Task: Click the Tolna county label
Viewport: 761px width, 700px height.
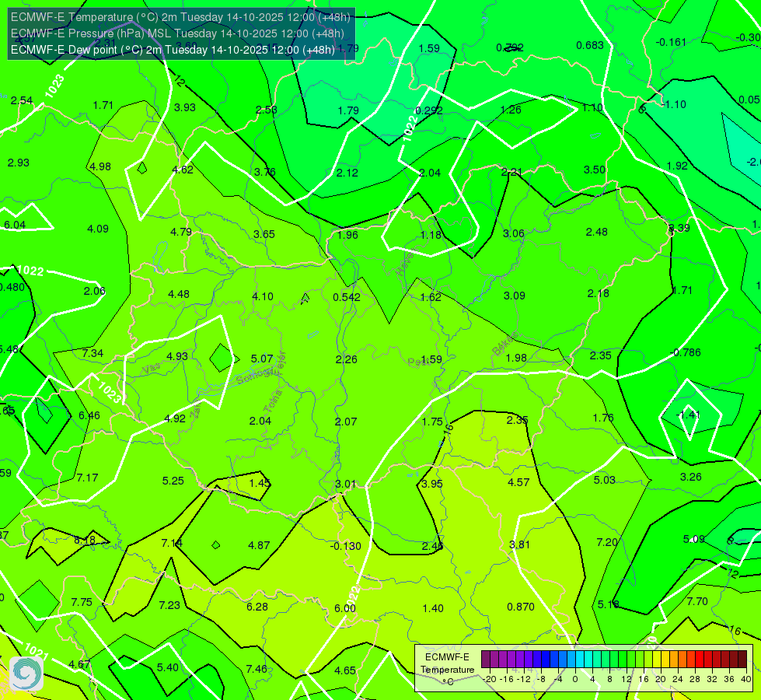Action: click(x=274, y=401)
